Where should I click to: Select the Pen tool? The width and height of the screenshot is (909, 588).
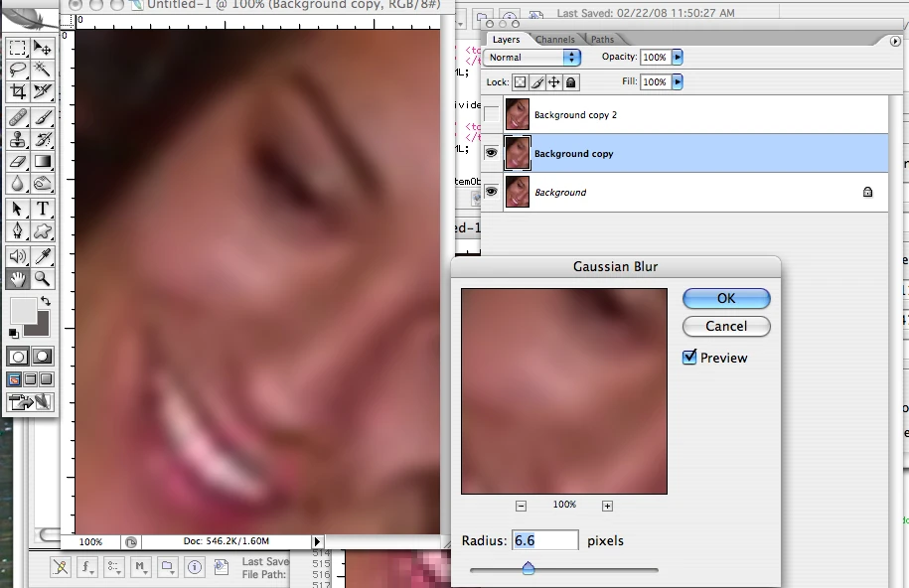(x=18, y=230)
